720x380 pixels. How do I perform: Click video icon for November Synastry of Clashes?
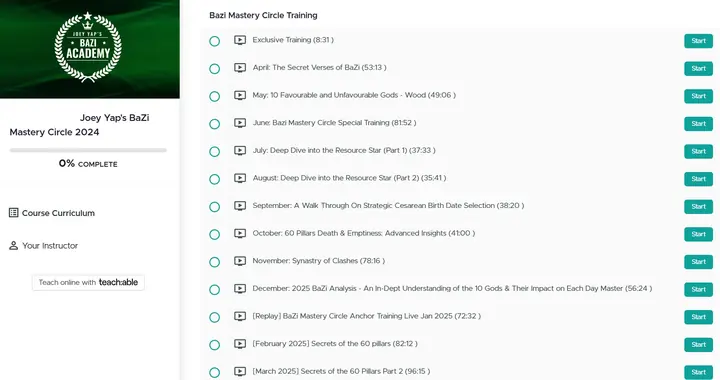(240, 261)
